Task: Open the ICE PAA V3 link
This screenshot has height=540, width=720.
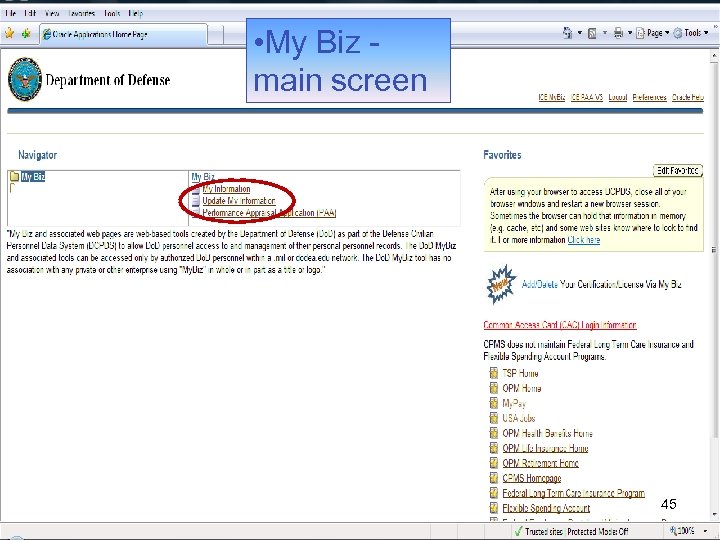Action: click(x=587, y=97)
